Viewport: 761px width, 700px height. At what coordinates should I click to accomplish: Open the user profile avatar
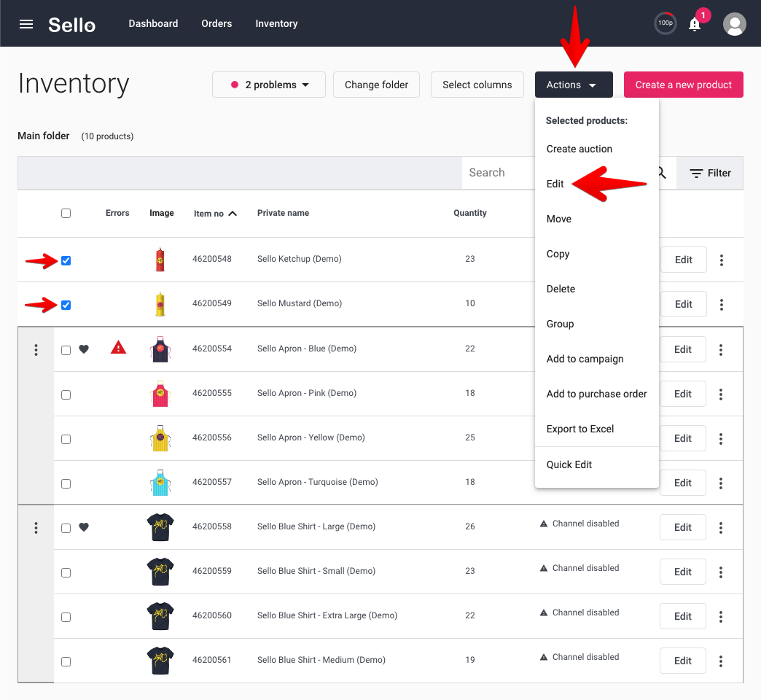[x=734, y=24]
